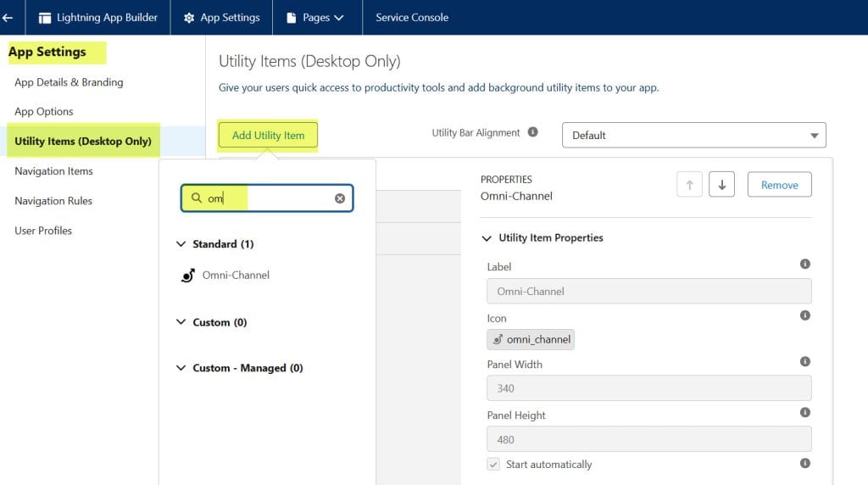This screenshot has height=485, width=868.
Task: Click the Icon field info icon
Action: point(805,315)
